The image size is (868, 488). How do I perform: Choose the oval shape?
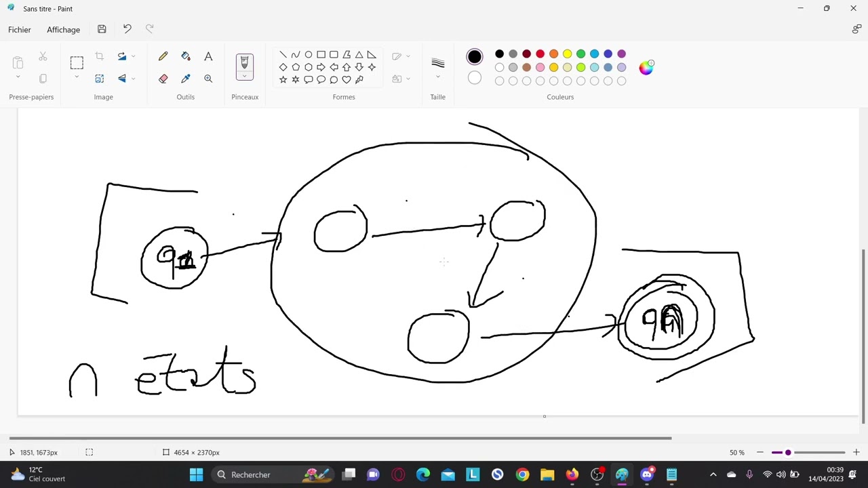pyautogui.click(x=309, y=54)
